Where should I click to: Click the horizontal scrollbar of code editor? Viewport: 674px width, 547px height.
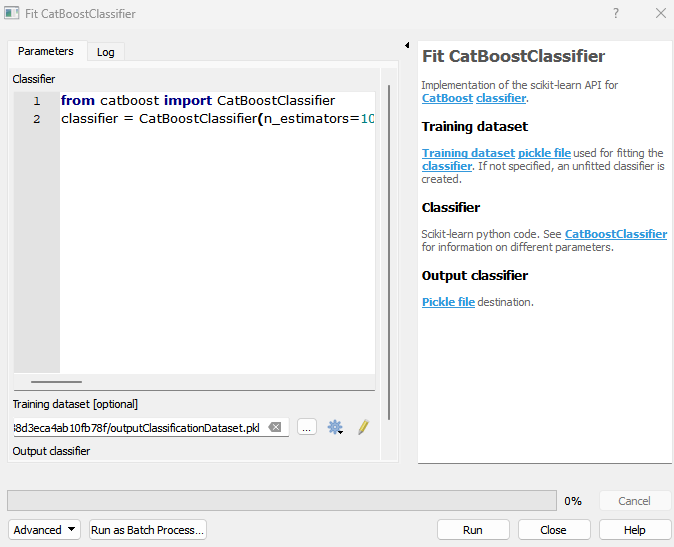point(56,382)
